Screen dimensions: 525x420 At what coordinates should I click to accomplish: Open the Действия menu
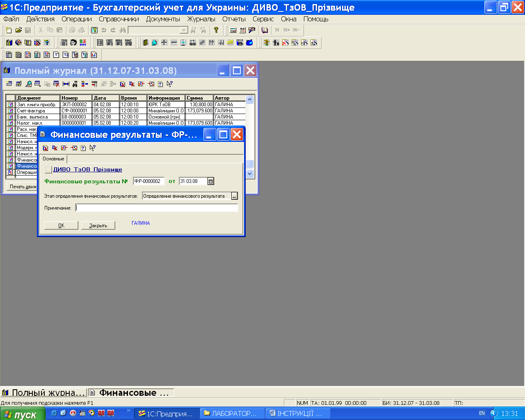41,19
